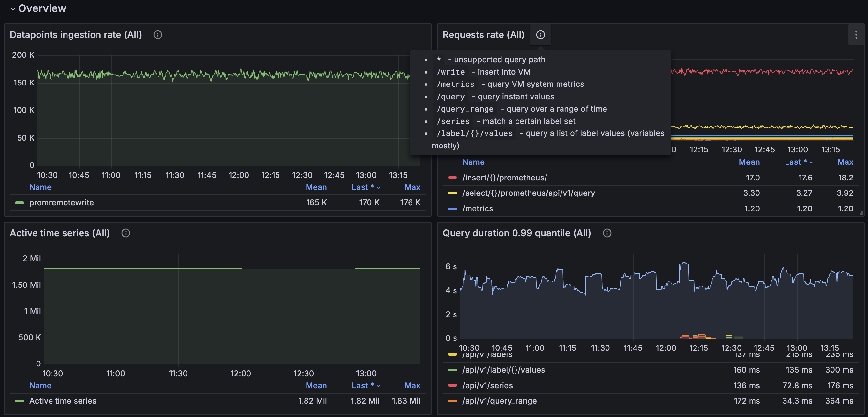This screenshot has height=417, width=868.
Task: Click /api/v1/query_range legend color indicator
Action: point(452,401)
